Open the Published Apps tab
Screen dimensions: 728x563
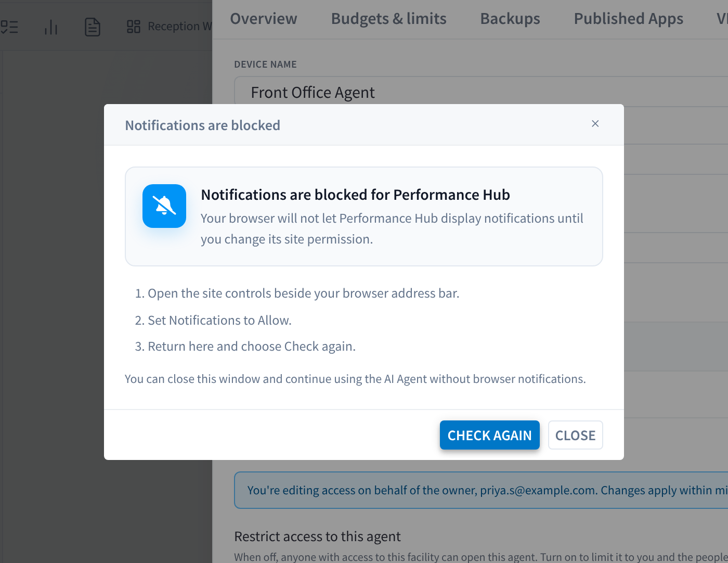tap(628, 19)
